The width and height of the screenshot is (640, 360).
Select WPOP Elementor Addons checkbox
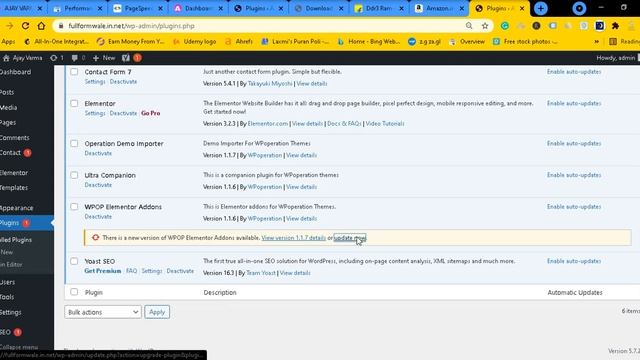click(x=74, y=207)
